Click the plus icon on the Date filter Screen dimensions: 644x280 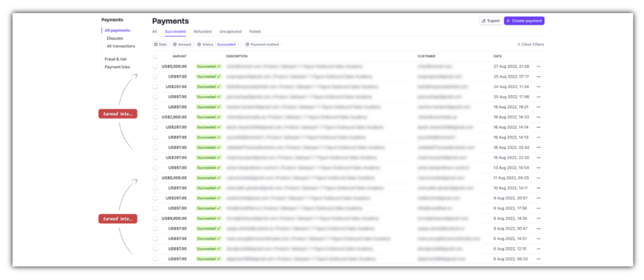(155, 45)
